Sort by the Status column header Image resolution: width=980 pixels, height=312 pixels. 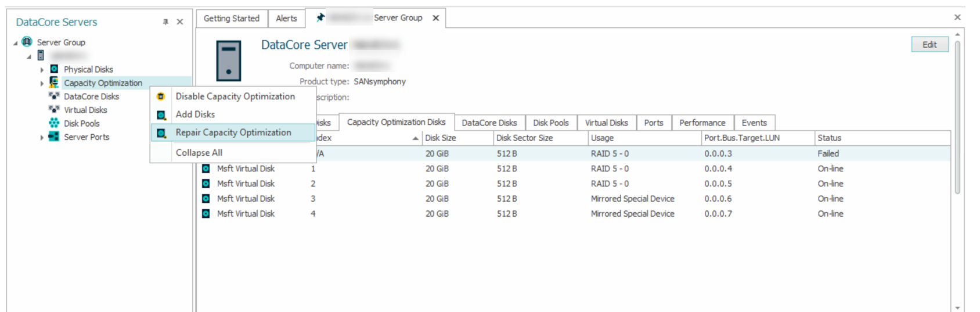click(829, 138)
